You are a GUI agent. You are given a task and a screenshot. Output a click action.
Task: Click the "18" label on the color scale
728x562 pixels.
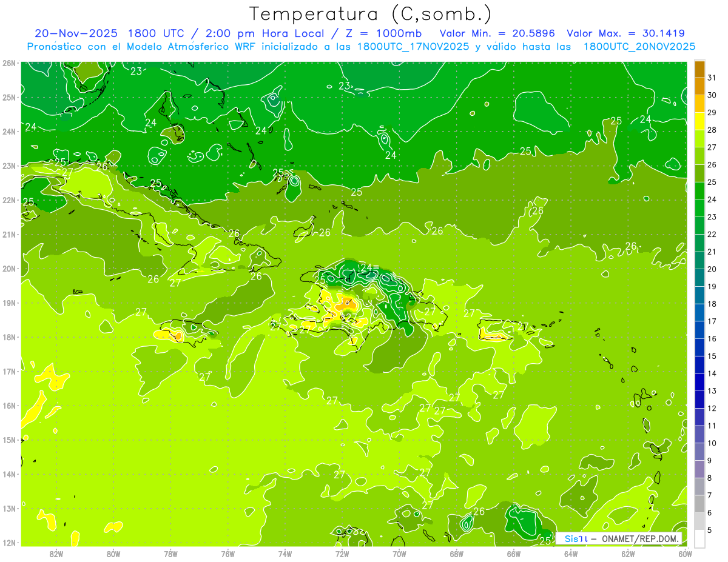pyautogui.click(x=712, y=304)
